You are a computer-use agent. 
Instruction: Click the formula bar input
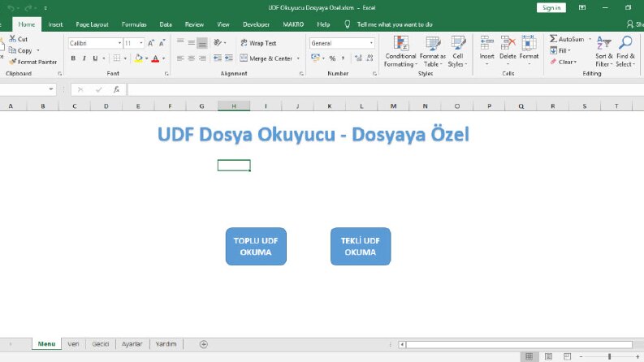(x=385, y=89)
